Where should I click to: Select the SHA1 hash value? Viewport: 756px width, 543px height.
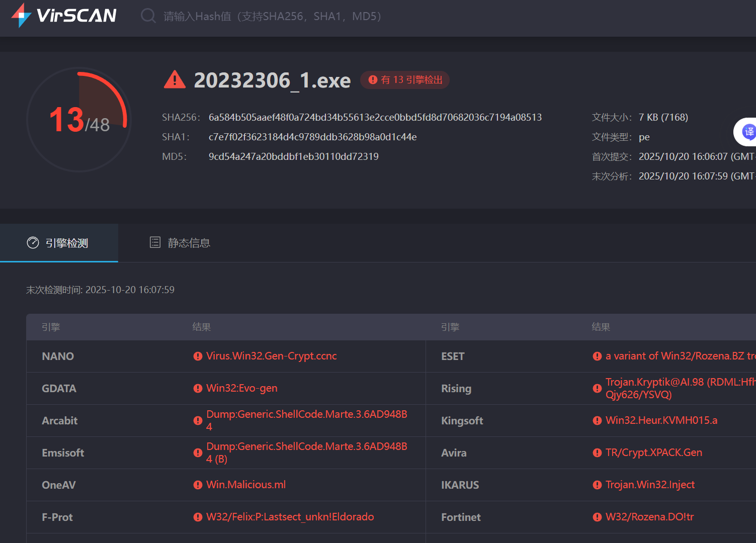pos(312,137)
